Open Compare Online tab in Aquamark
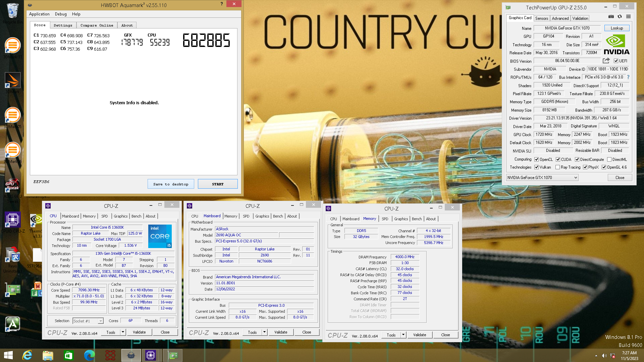This screenshot has height=362, width=644. point(97,25)
